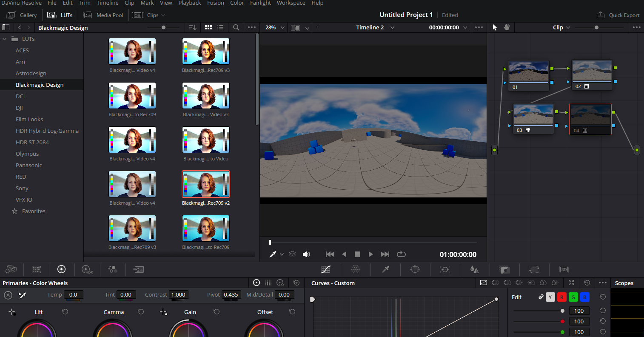Open the Power Window palette

[x=415, y=269]
